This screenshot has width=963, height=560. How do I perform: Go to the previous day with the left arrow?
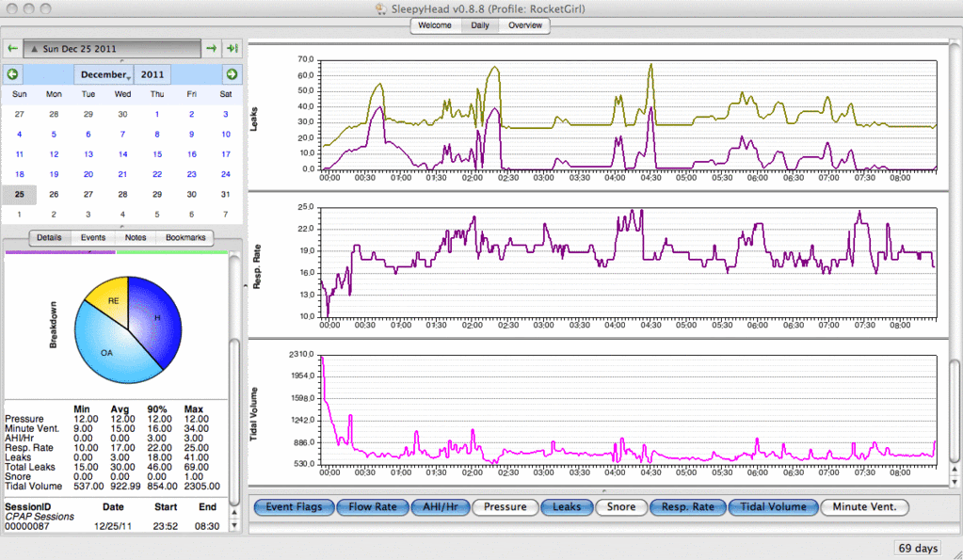click(12, 49)
